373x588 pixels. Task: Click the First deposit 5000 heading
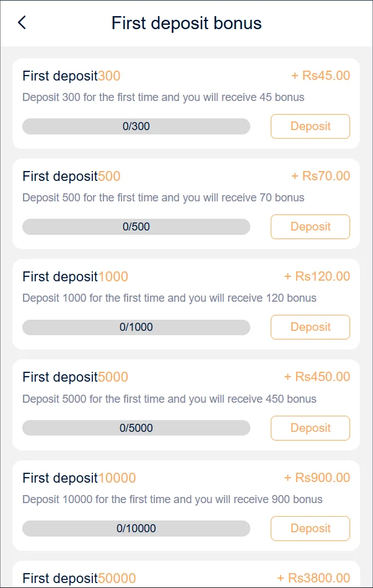(x=75, y=377)
